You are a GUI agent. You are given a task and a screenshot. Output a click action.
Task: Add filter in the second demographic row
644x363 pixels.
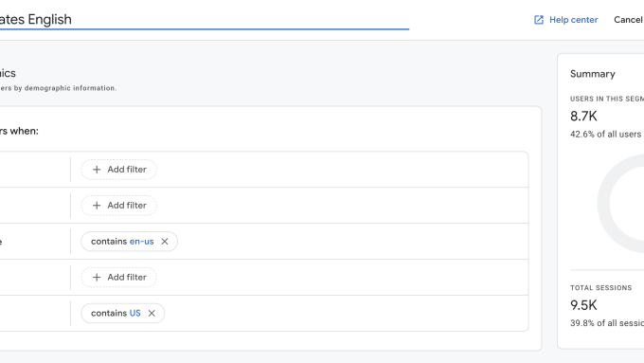pos(118,206)
